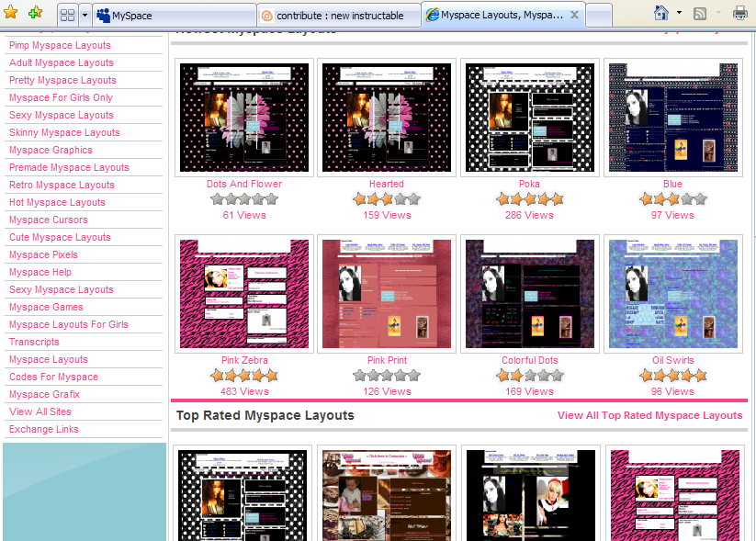Open the Quick Tabs view icon
756x541 pixels.
(x=68, y=14)
